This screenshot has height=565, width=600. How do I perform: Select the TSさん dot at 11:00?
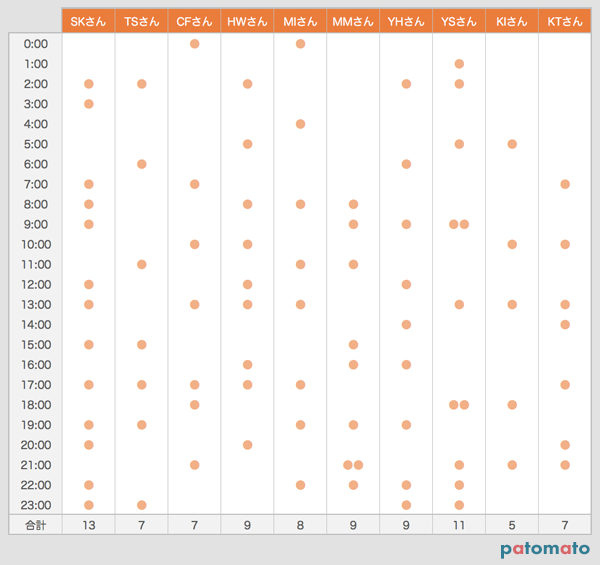tap(142, 264)
